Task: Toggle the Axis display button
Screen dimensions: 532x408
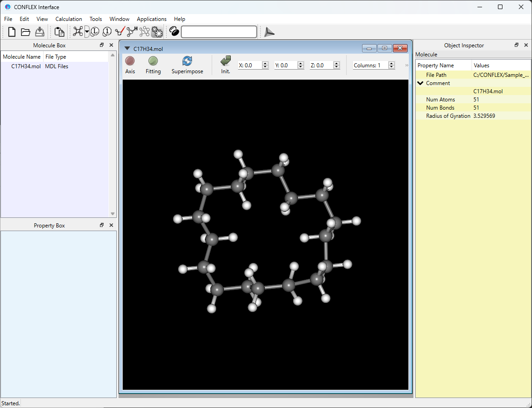Action: coord(130,61)
